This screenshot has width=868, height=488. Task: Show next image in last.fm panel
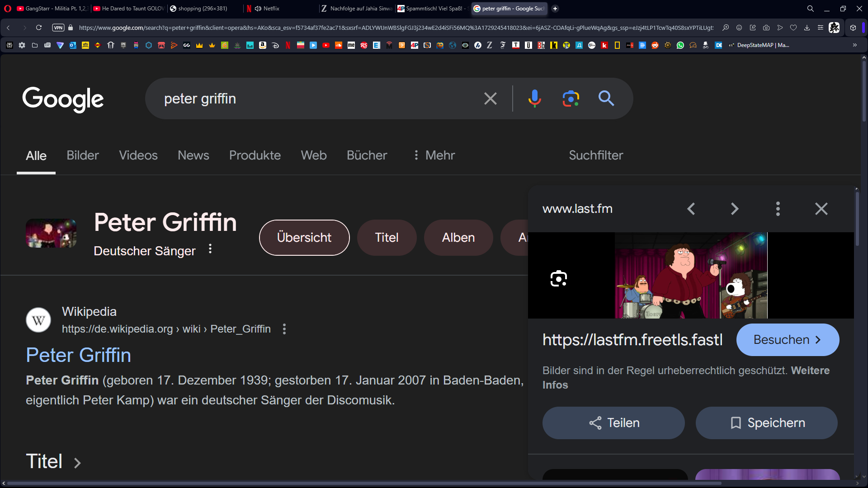pyautogui.click(x=735, y=209)
